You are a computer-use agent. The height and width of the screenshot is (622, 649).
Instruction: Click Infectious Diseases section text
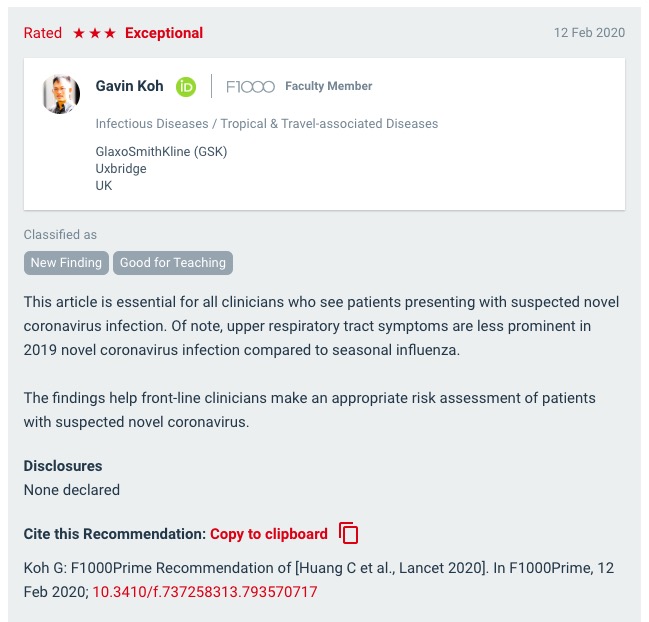point(152,124)
